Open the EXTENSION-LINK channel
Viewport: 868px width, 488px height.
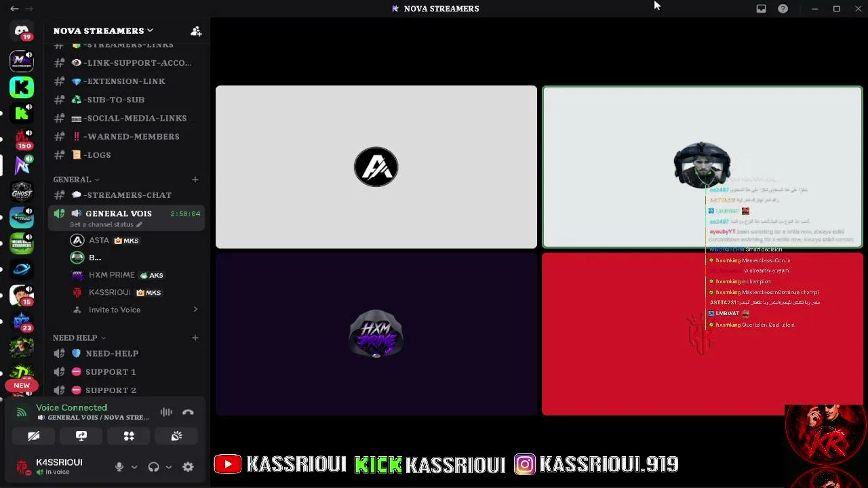[126, 81]
